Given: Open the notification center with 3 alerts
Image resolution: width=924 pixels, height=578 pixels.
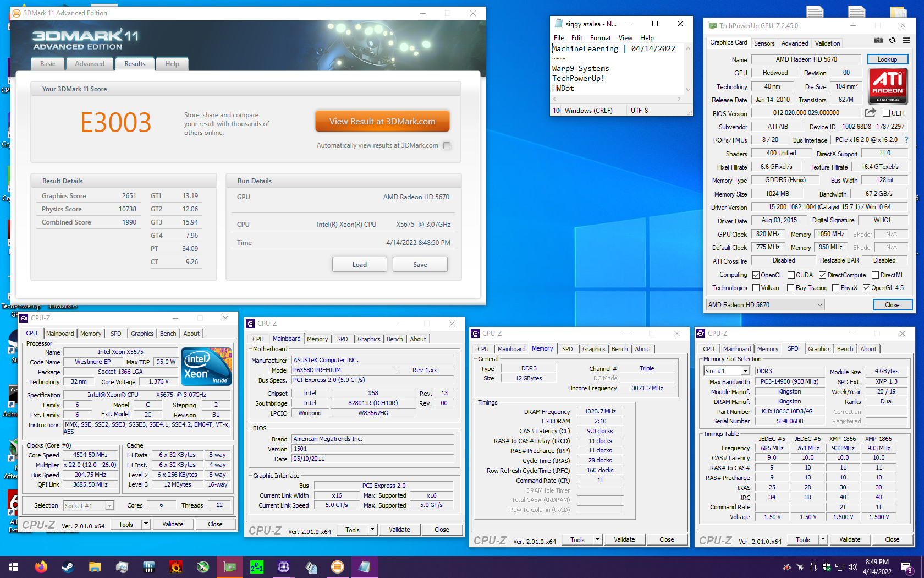Looking at the screenshot, I should 906,567.
